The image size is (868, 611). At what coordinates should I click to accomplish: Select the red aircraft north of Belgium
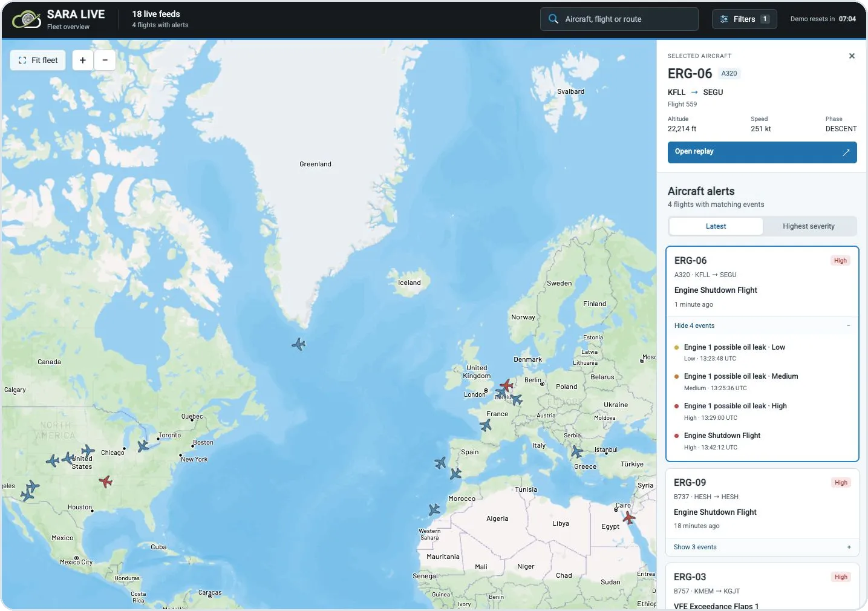pyautogui.click(x=506, y=385)
